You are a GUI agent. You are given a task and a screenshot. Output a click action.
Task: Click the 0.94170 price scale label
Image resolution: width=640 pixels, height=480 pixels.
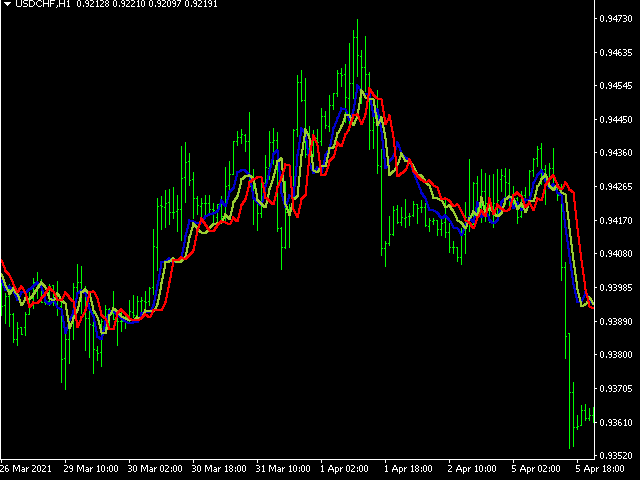pyautogui.click(x=616, y=220)
